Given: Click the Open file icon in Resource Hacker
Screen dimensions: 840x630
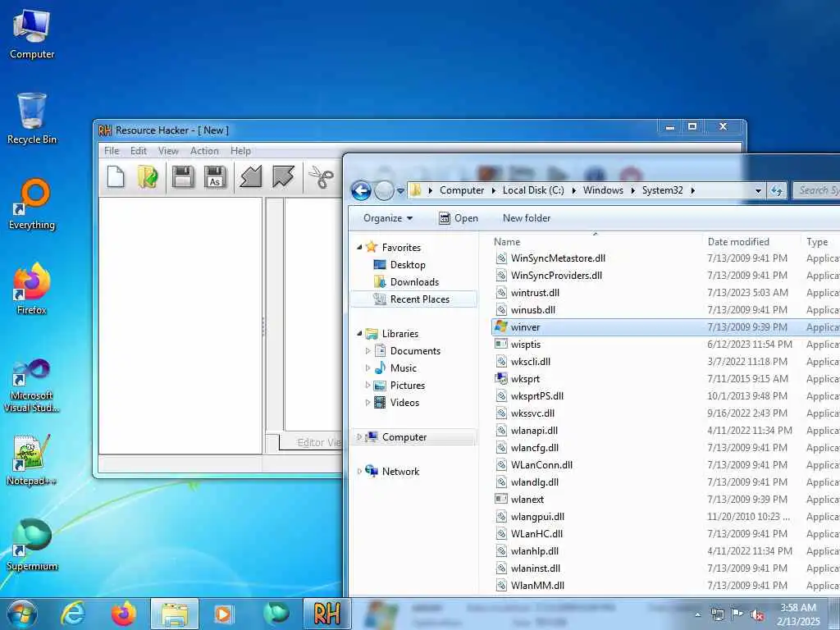Looking at the screenshot, I should 148,177.
